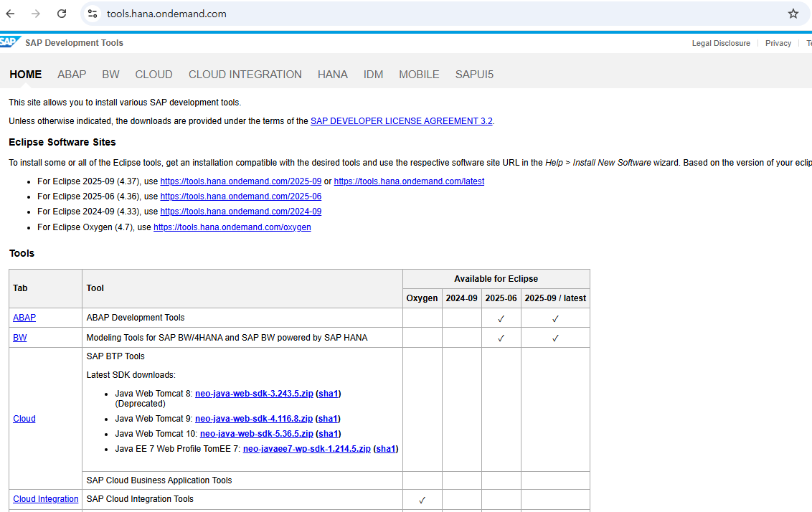This screenshot has width=812, height=512.
Task: Open the tools.hana.ondemand.com/latest link
Action: click(x=409, y=181)
